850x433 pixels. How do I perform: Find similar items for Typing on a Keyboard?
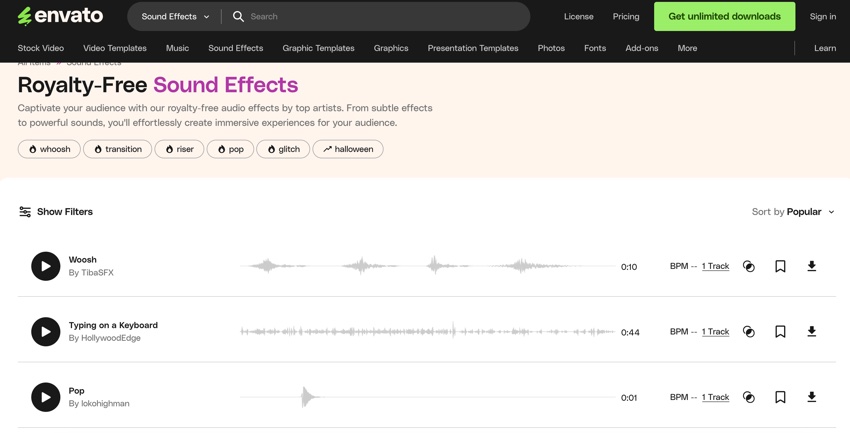749,332
